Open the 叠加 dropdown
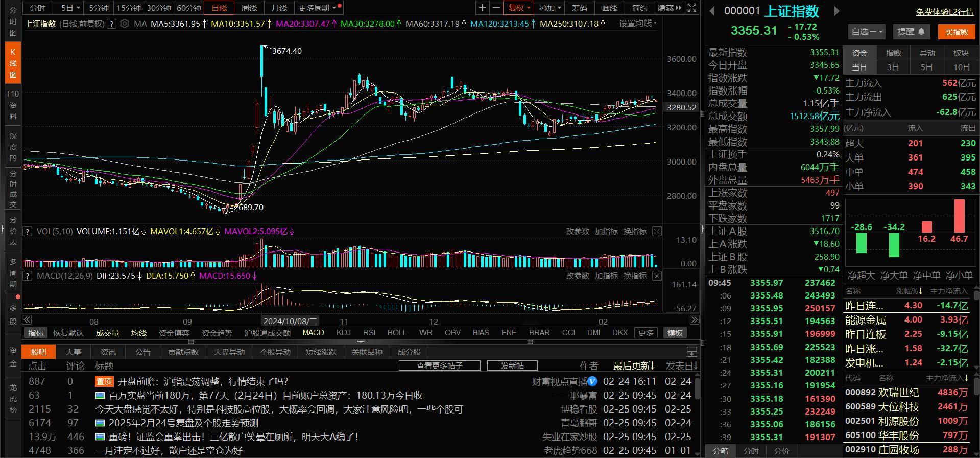This screenshot has width=980, height=458. tap(550, 8)
